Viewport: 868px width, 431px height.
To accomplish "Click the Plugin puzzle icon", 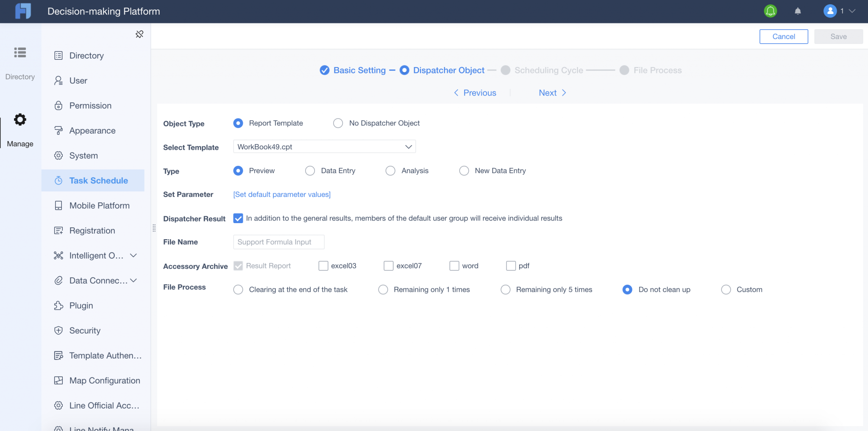I will click(58, 305).
